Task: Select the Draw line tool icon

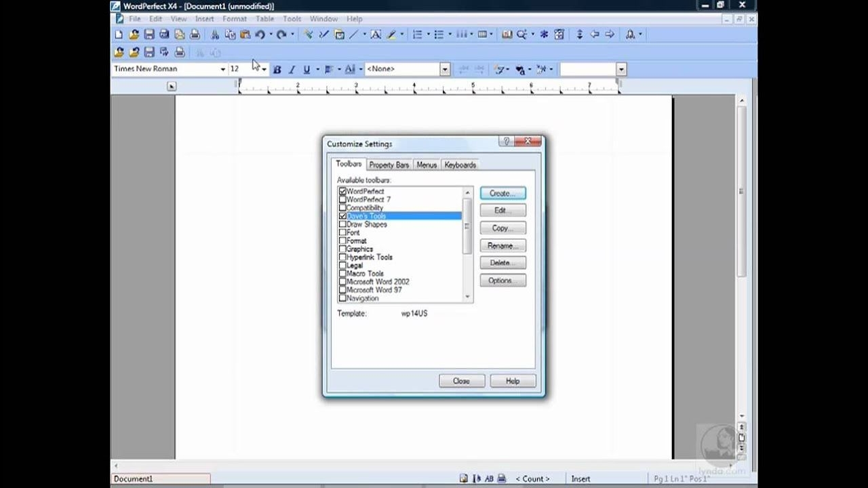Action: (353, 35)
